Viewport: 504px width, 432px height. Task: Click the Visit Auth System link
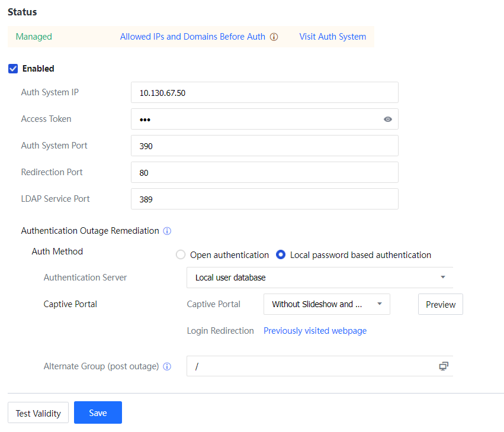coord(332,37)
